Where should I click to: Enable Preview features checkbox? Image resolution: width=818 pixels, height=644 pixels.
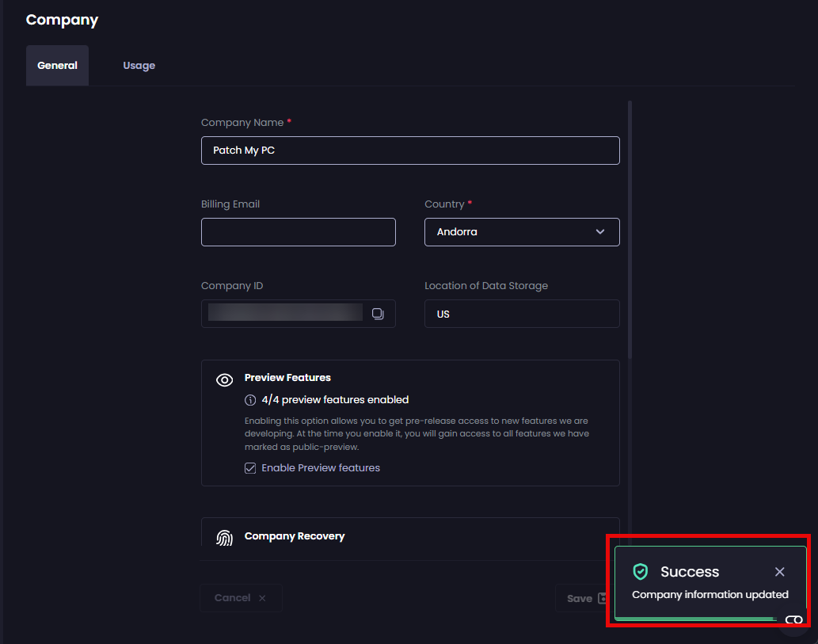coord(250,468)
